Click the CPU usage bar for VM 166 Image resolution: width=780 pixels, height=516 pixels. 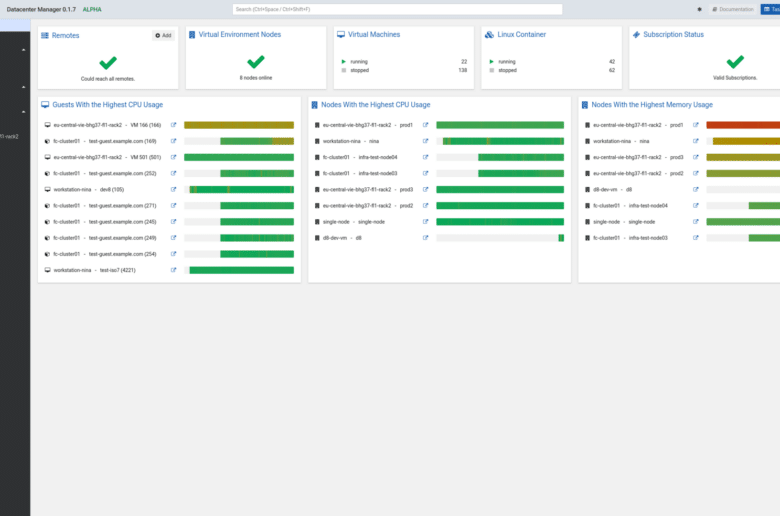point(239,125)
